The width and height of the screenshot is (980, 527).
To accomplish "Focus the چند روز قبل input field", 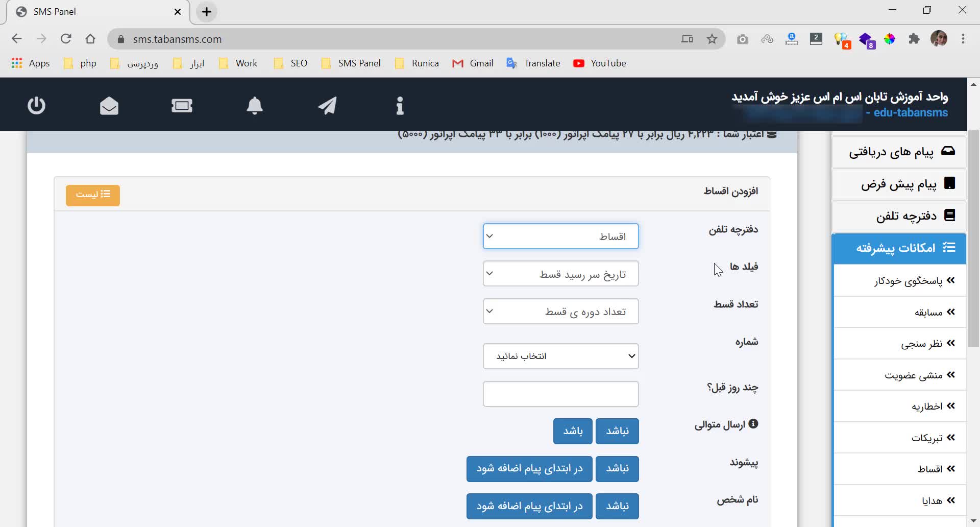I will [x=560, y=394].
